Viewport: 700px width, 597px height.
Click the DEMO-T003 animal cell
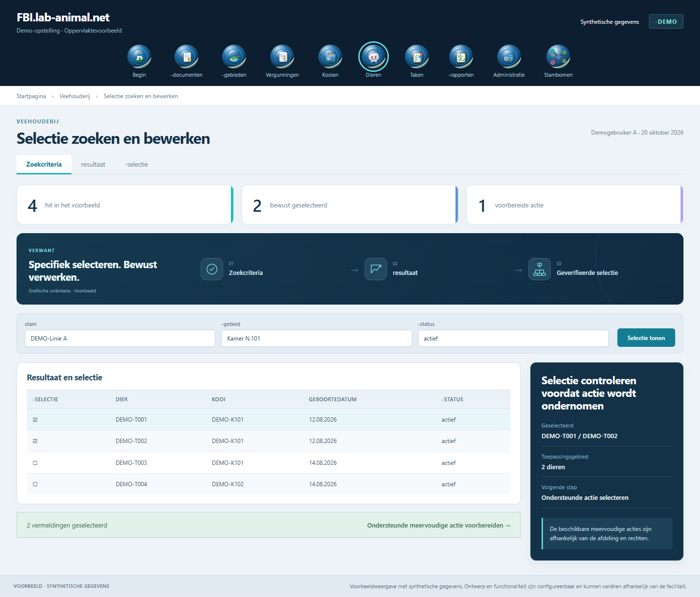[x=131, y=463]
